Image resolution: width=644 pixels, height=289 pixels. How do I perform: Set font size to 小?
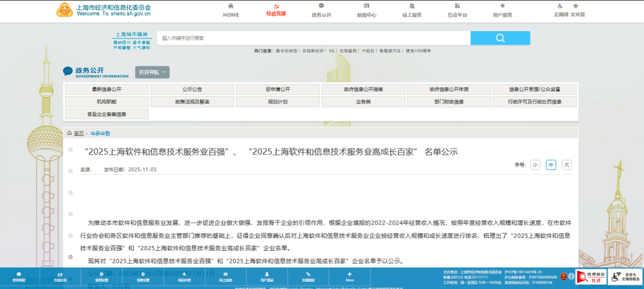coord(535,165)
